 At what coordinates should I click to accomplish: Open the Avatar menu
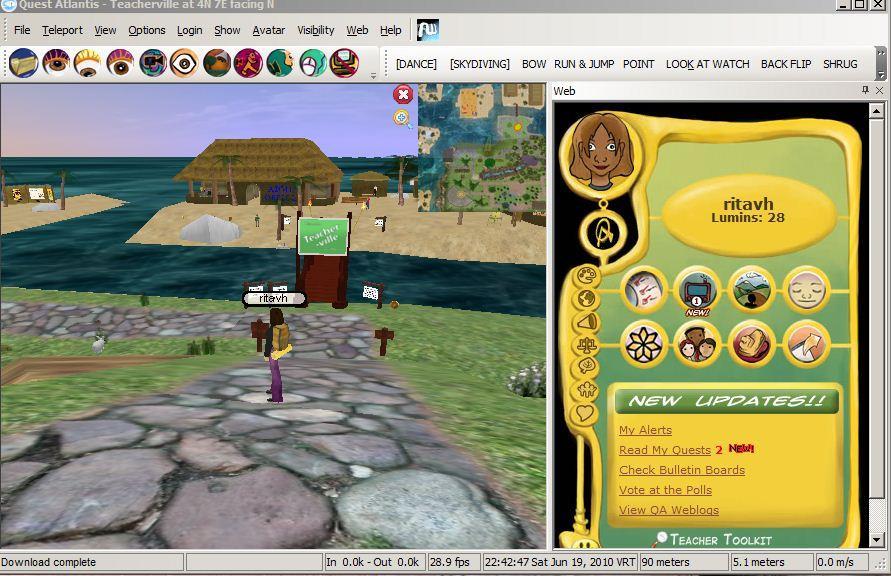pyautogui.click(x=268, y=30)
